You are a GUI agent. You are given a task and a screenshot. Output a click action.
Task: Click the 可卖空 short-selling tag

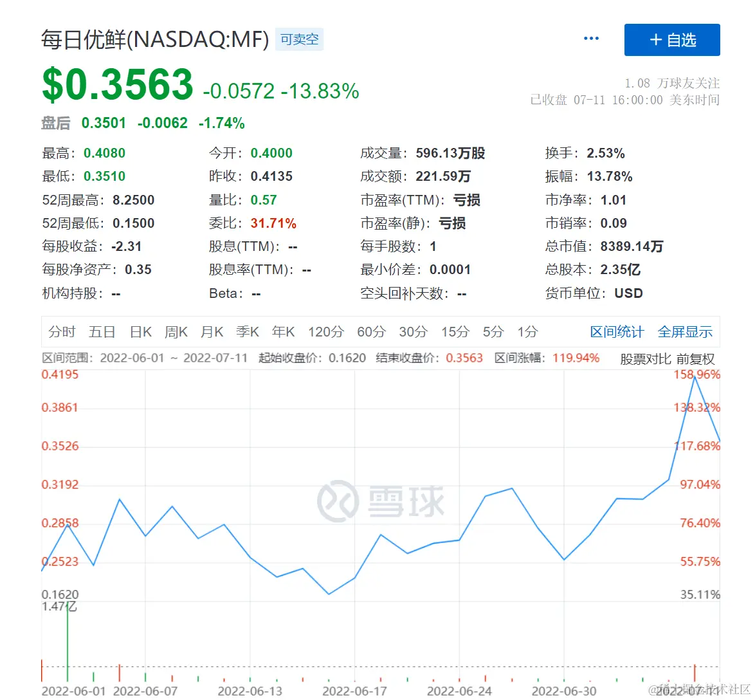(300, 39)
